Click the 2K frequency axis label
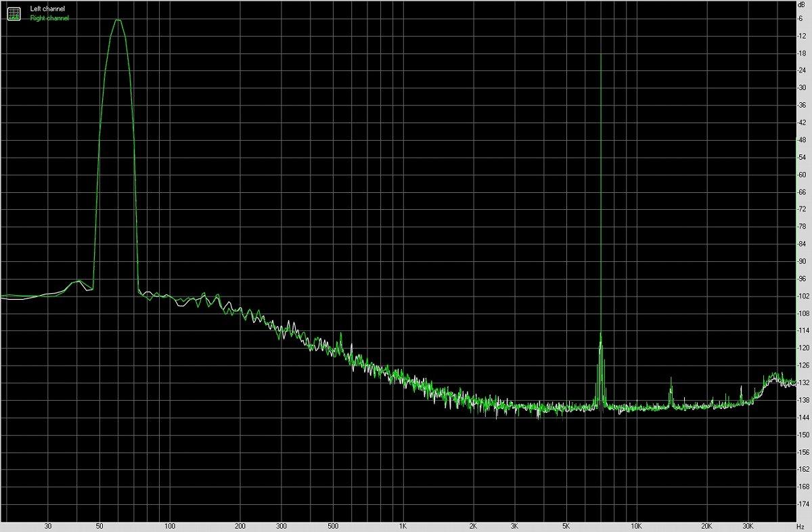The width and height of the screenshot is (812, 532). [x=473, y=526]
